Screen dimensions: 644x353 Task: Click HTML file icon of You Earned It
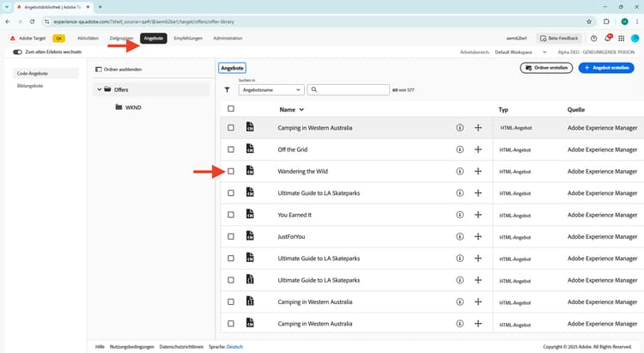pyautogui.click(x=250, y=214)
